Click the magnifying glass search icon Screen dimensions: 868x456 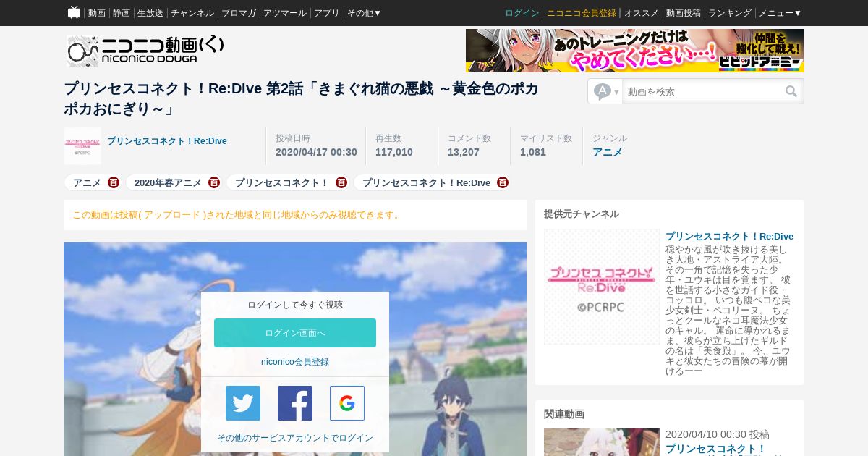[791, 91]
